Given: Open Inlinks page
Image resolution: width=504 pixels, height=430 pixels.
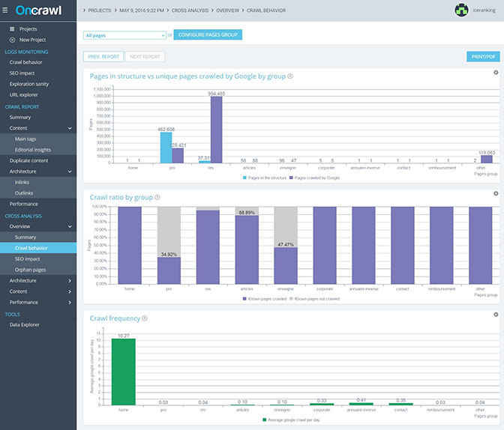Looking at the screenshot, I should 22,182.
